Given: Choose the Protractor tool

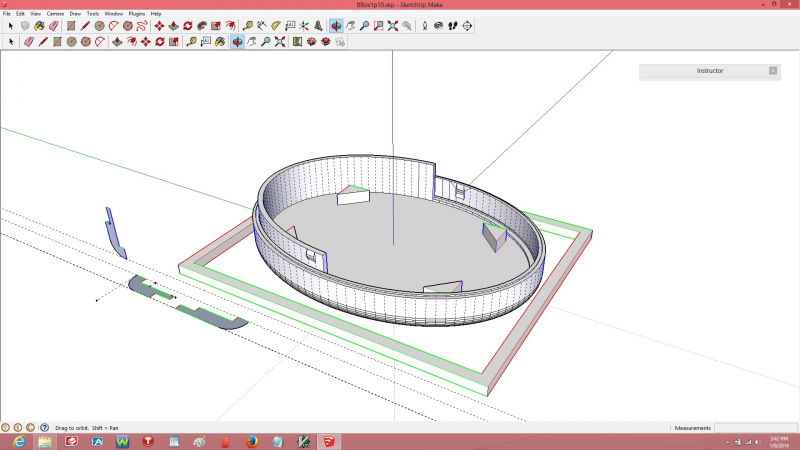Looking at the screenshot, I should click(275, 25).
